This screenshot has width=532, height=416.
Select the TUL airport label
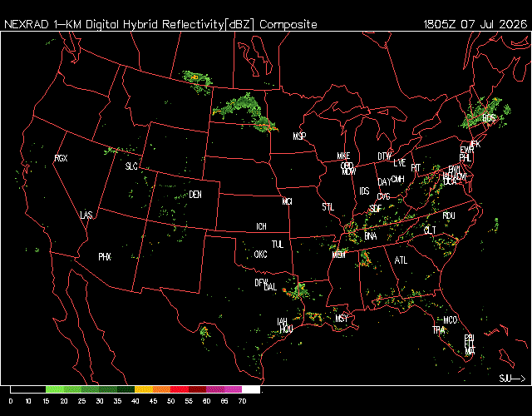[278, 245]
